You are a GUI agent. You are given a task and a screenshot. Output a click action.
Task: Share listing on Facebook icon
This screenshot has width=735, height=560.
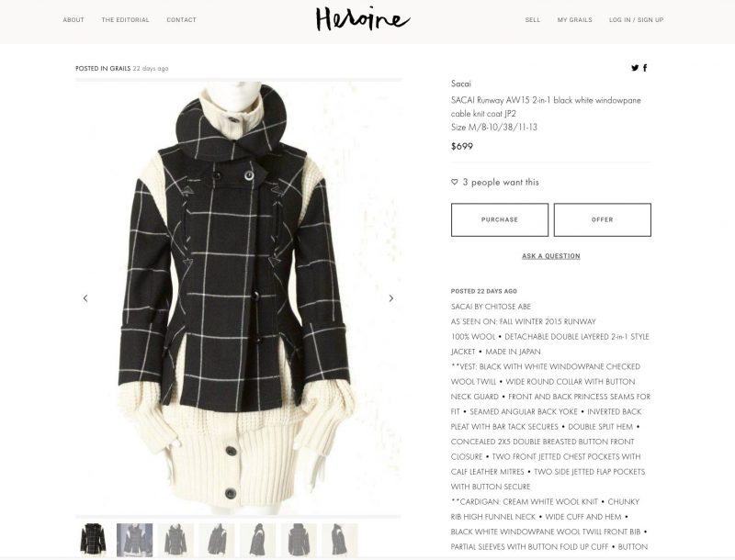(645, 68)
